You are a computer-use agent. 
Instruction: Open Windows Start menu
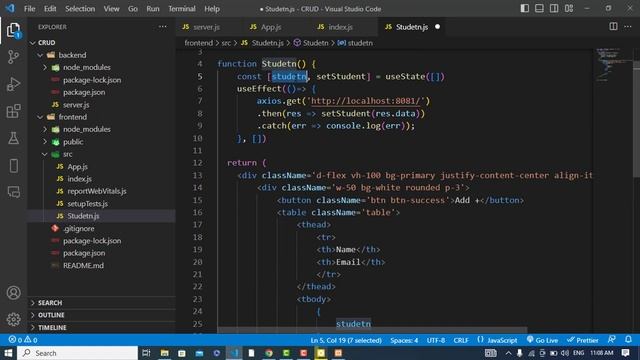pyautogui.click(x=8, y=353)
